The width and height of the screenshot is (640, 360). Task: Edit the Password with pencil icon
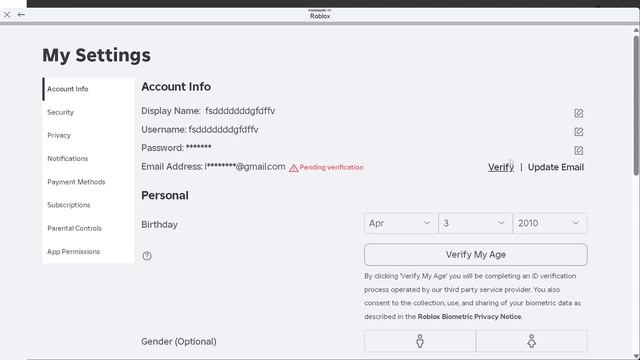tap(578, 151)
